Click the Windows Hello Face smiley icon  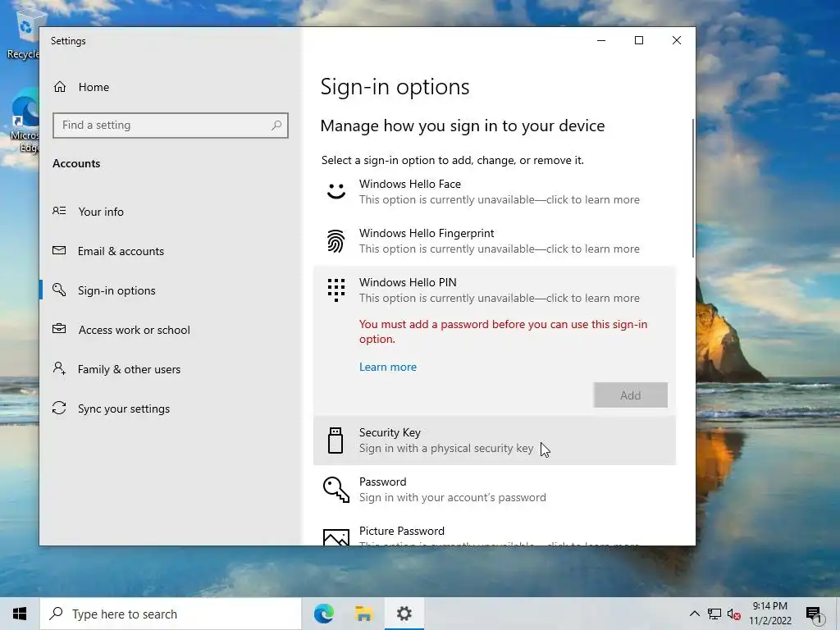[x=336, y=191]
